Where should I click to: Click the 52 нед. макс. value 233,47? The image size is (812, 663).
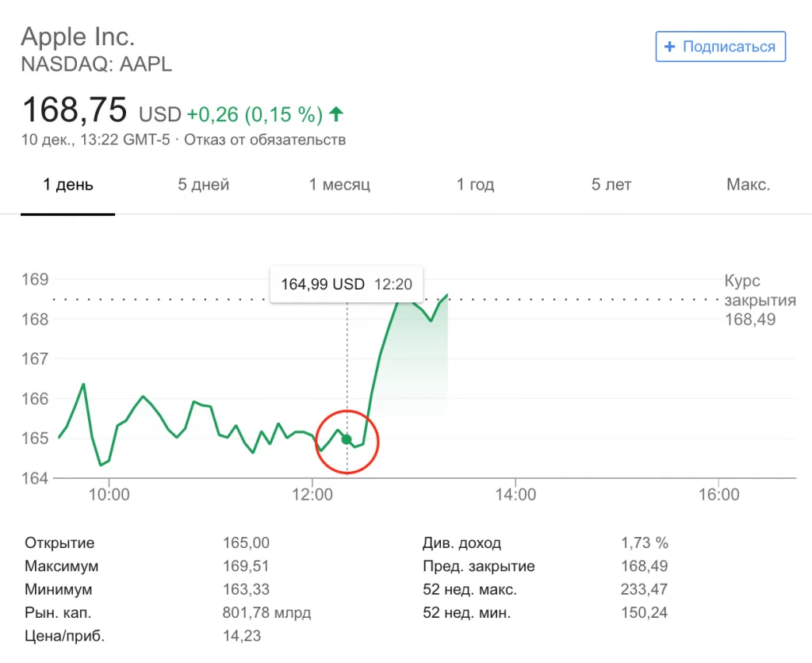645,589
